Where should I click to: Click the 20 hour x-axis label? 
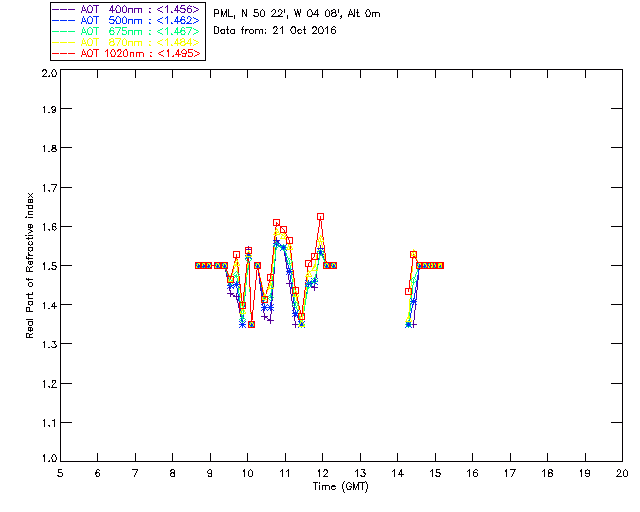pos(622,473)
